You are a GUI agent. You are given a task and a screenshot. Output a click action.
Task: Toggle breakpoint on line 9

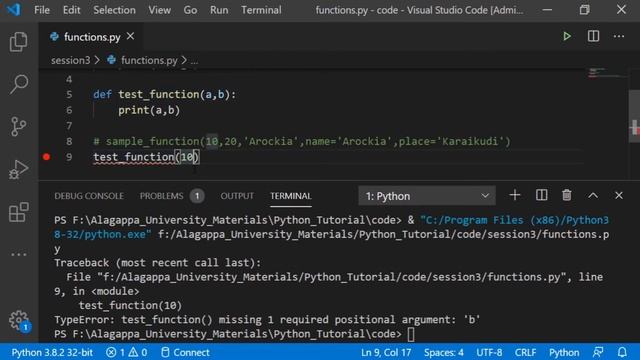(47, 157)
